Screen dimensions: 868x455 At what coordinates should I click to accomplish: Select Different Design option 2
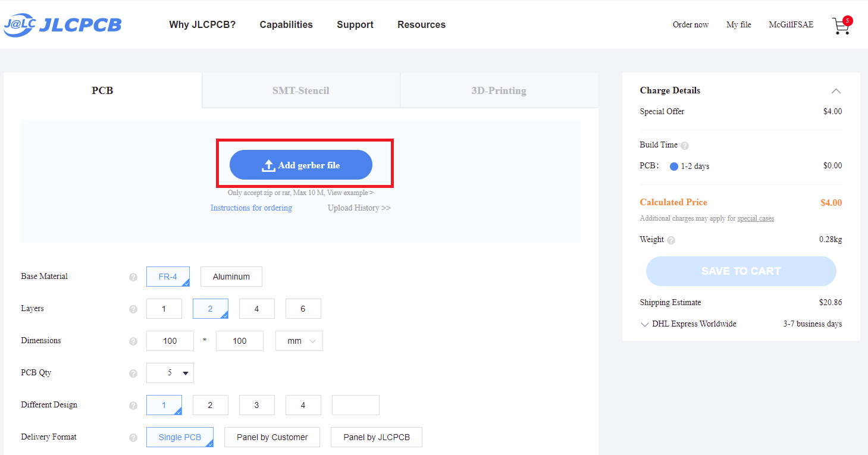[x=211, y=405]
